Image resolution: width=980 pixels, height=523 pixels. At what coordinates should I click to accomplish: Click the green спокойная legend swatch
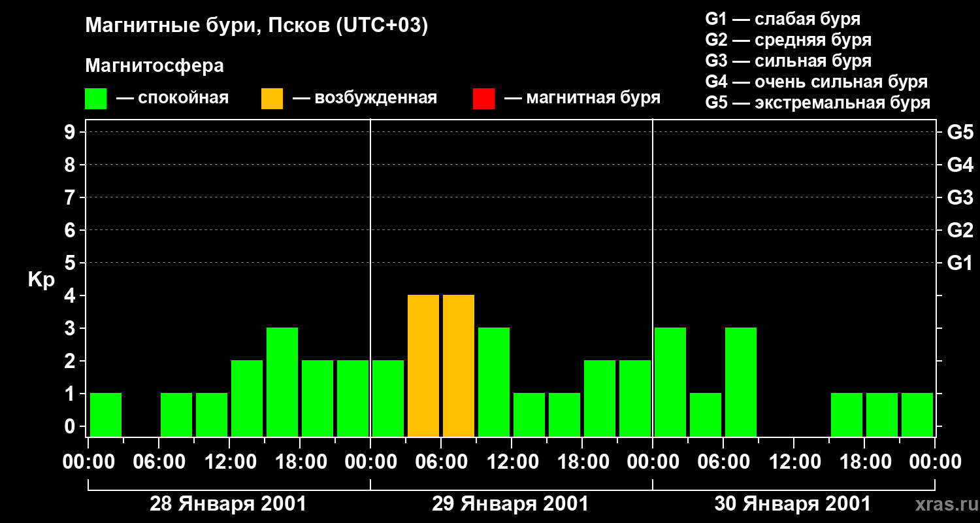pyautogui.click(x=95, y=98)
